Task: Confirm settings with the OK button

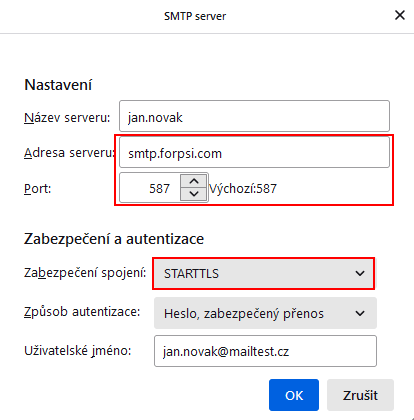Action: pos(294,395)
